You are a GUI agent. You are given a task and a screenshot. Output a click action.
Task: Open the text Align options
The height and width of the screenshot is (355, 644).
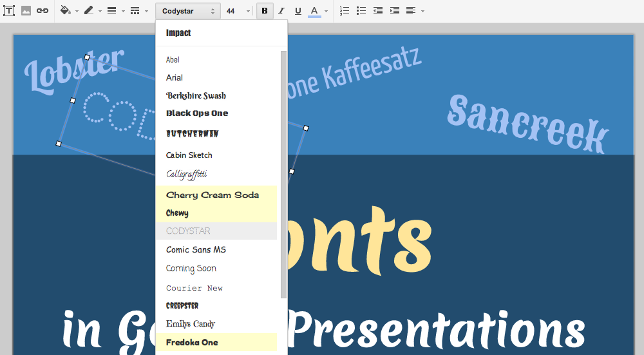[411, 11]
